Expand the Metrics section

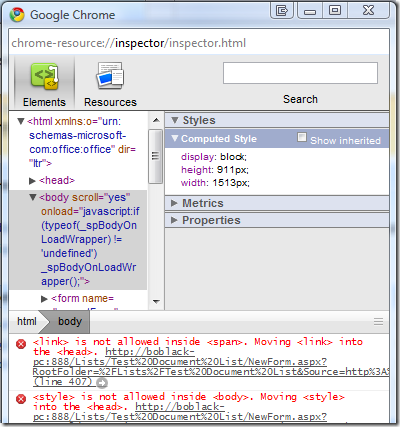174,203
